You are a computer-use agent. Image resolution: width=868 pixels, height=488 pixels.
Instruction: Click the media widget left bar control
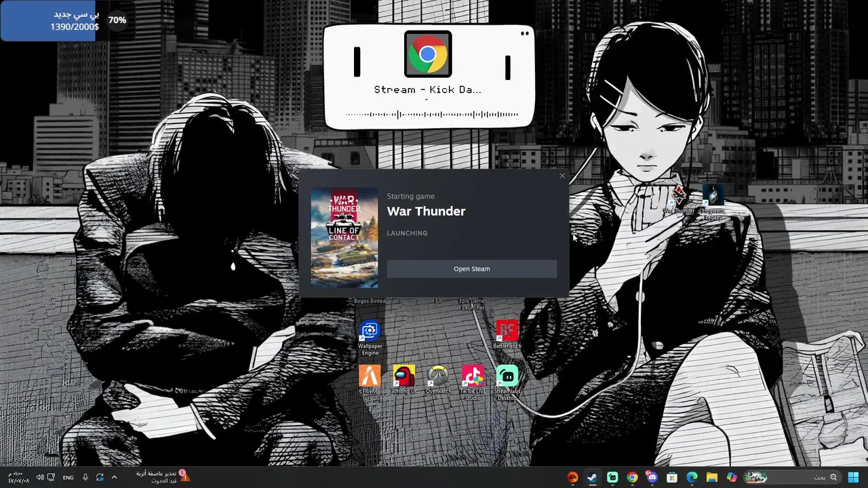point(357,62)
